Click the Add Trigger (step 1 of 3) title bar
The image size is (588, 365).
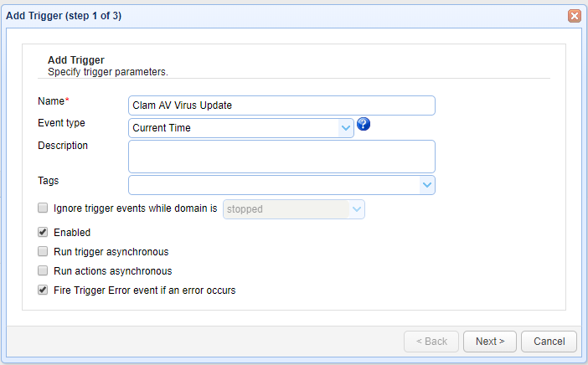(251, 15)
